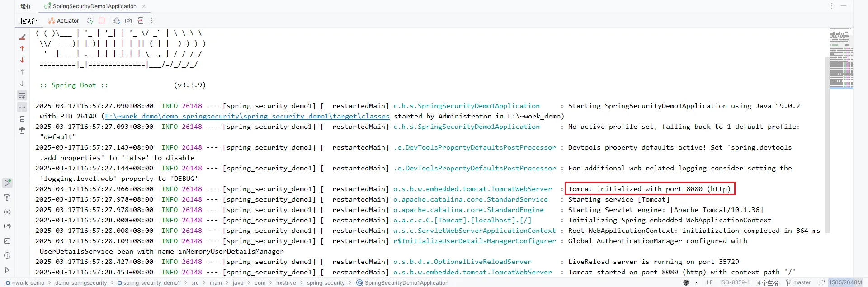Viewport: 868px width, 287px height.
Task: Click 'Starting service [Tomcat]' log message
Action: (x=619, y=199)
